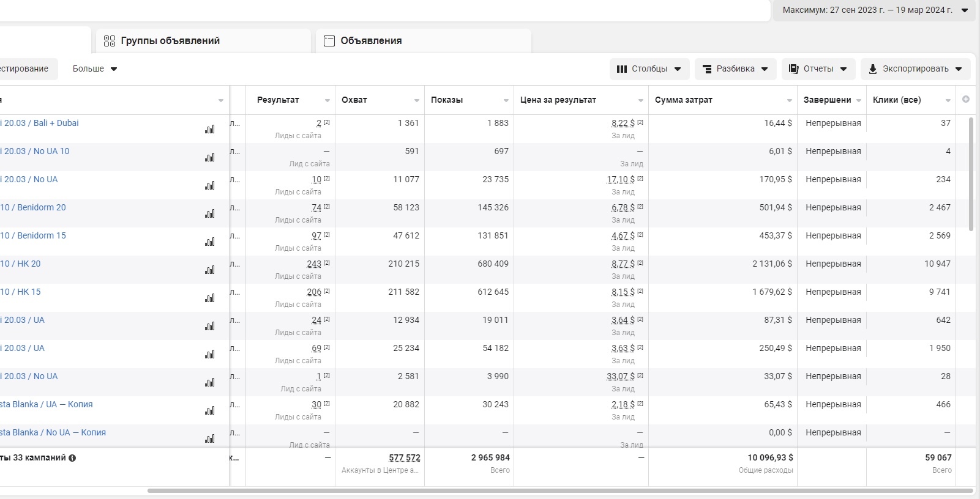Expand the Отчеты reports menu
980x499 pixels.
[818, 69]
